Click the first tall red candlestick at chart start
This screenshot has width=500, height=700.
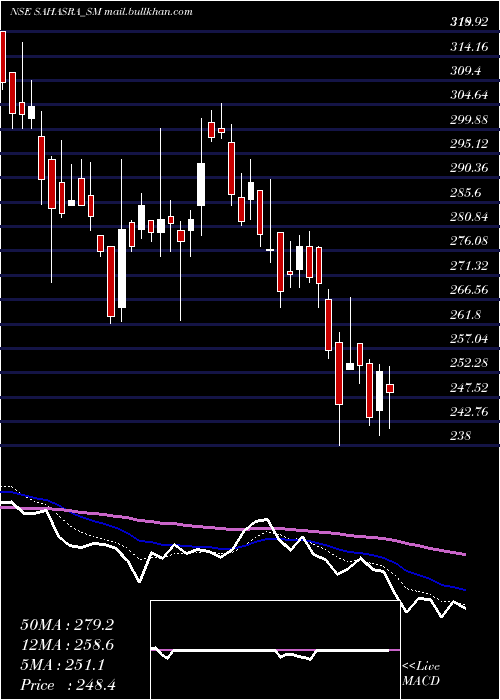click(3, 57)
